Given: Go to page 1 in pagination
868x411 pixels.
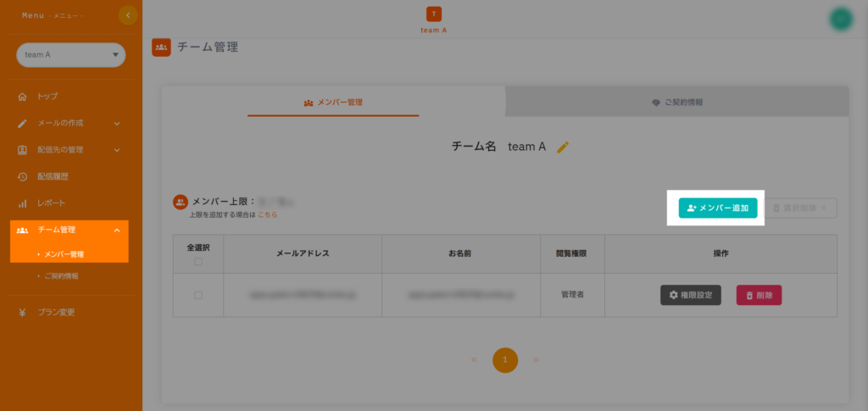Looking at the screenshot, I should (505, 360).
